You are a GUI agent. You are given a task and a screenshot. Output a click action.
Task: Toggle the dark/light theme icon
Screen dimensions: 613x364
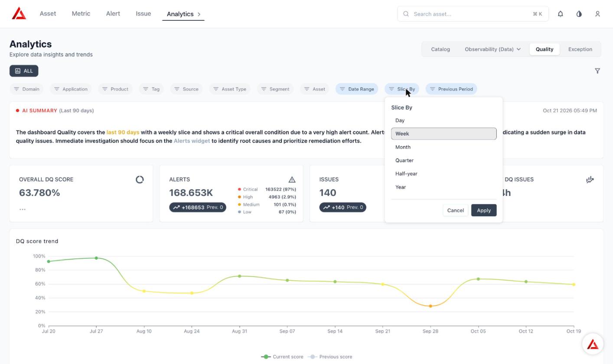(579, 14)
